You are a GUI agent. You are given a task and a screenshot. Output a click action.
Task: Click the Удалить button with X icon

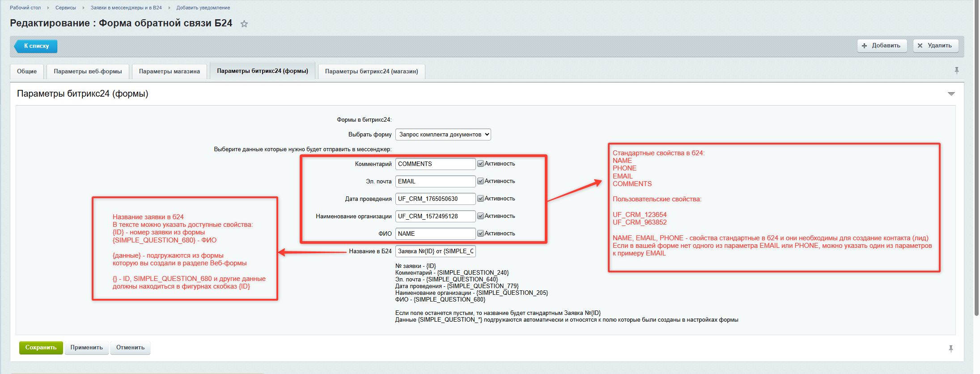coord(935,46)
